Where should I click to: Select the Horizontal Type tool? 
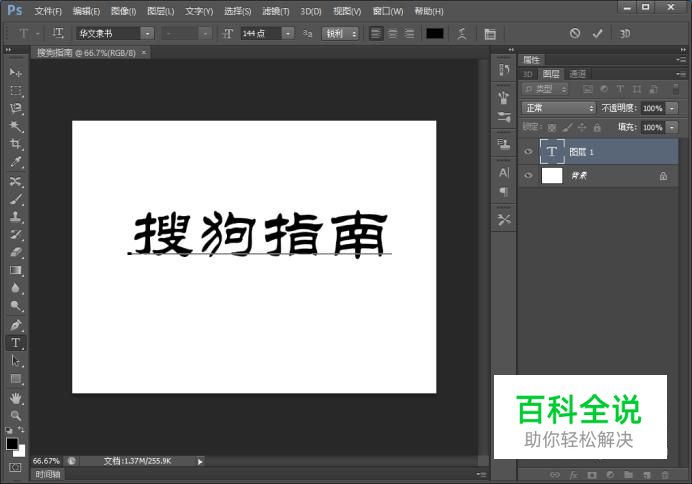click(15, 343)
